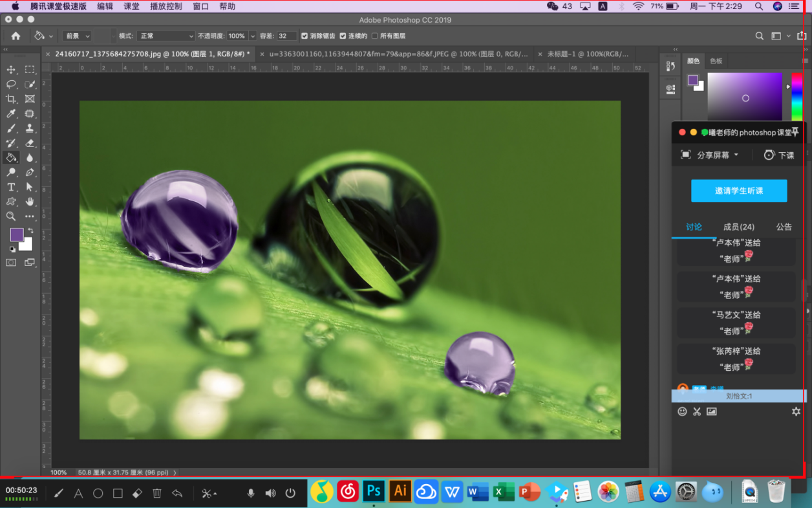Select the Zoom tool
Screen dimensions: 812x508
click(x=11, y=216)
